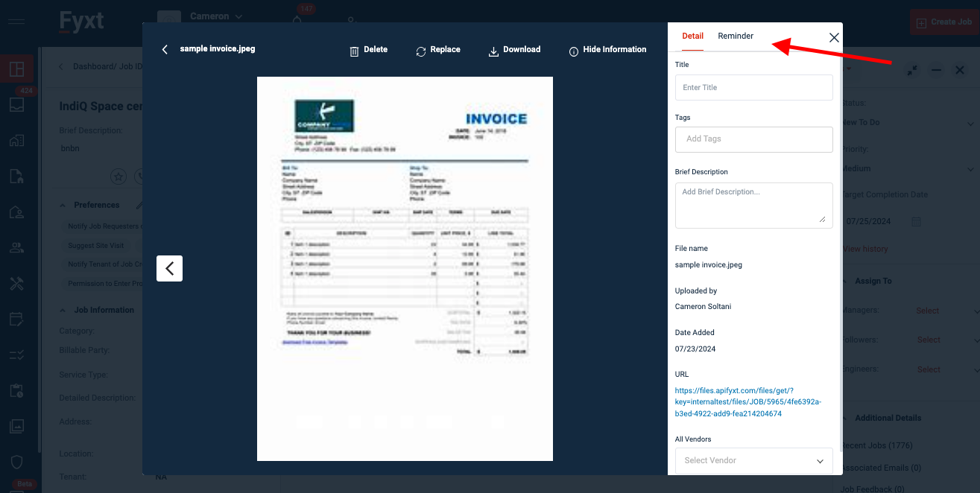Click the Replace file icon
This screenshot has width=980, height=493.
click(421, 51)
